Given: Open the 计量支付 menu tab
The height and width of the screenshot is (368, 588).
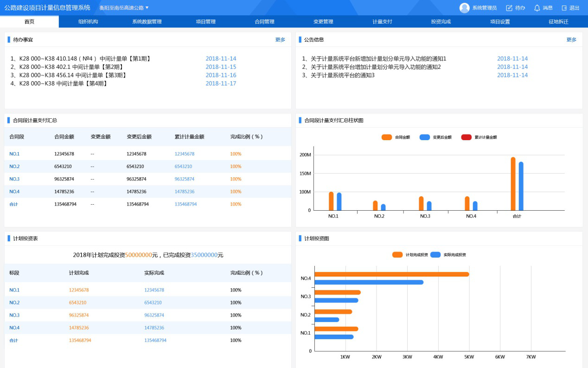Looking at the screenshot, I should click(382, 22).
